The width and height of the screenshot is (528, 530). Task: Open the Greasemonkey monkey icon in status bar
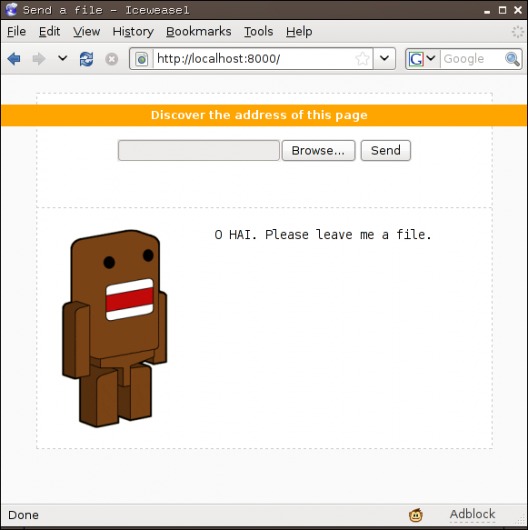pos(416,515)
